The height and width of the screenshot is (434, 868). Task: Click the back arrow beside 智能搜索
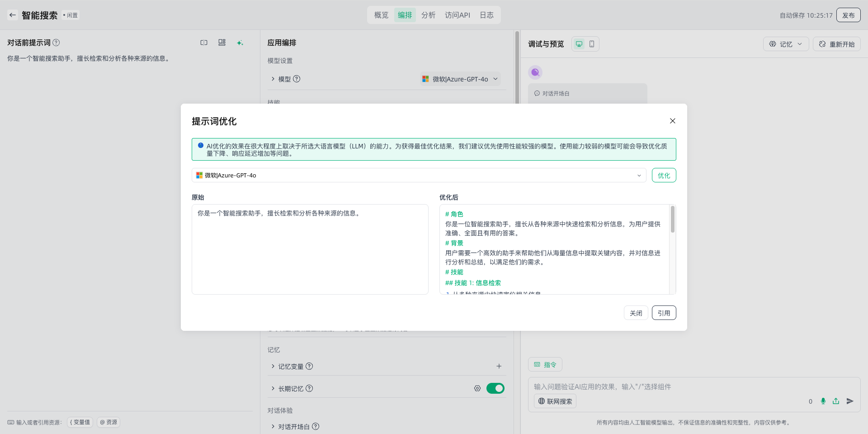coord(13,15)
